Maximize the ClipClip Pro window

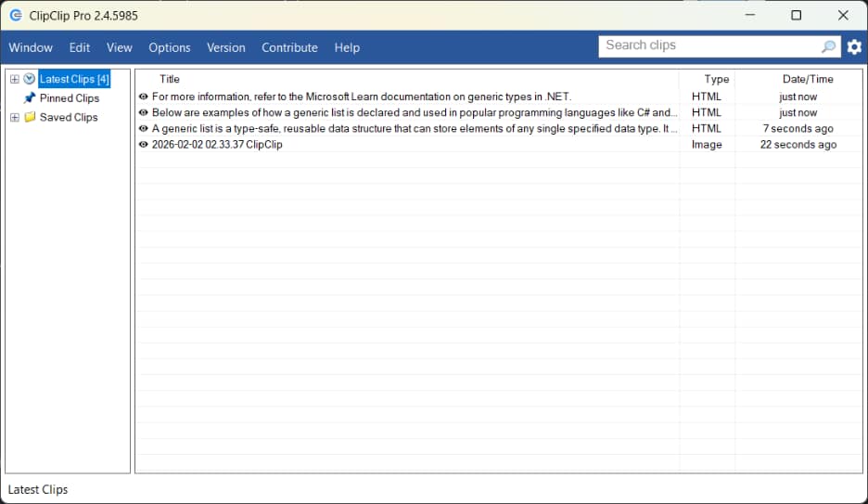[x=796, y=15]
